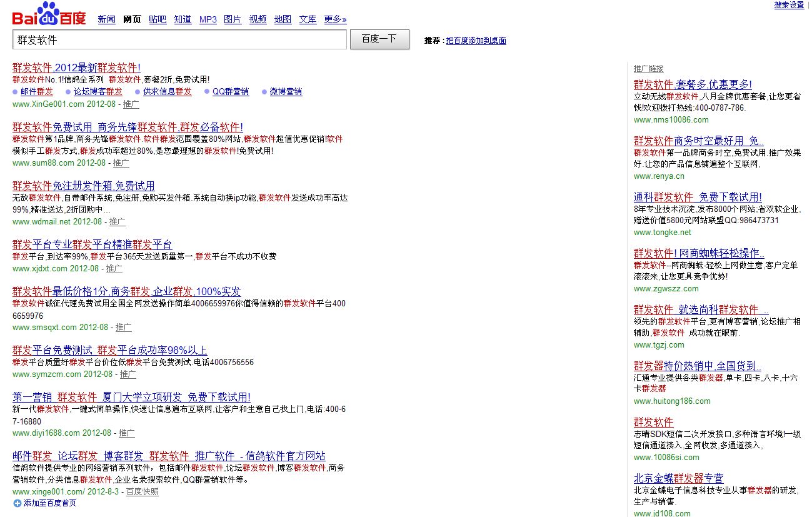Open the 地图 maps section
This screenshot has width=812, height=517.
pos(282,19)
